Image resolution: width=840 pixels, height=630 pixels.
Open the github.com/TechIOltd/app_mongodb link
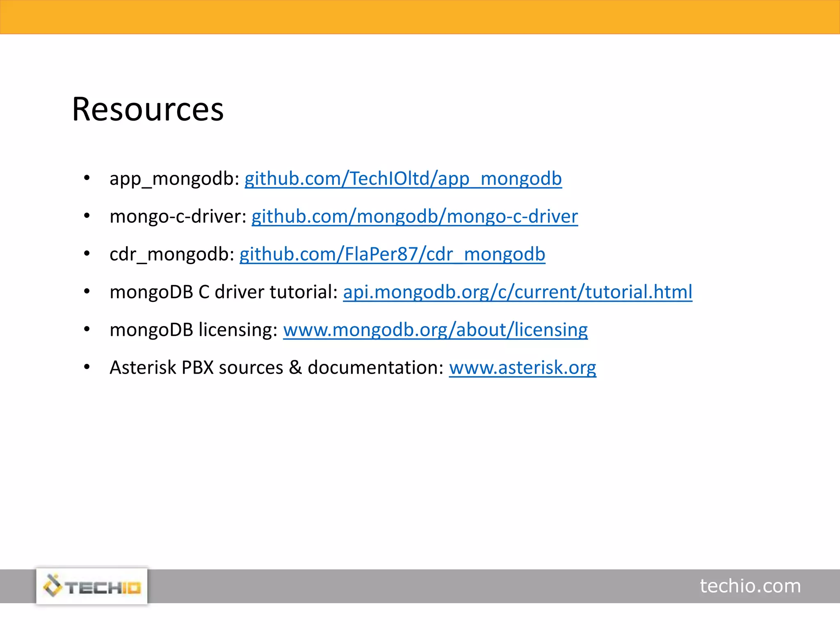pos(403,179)
